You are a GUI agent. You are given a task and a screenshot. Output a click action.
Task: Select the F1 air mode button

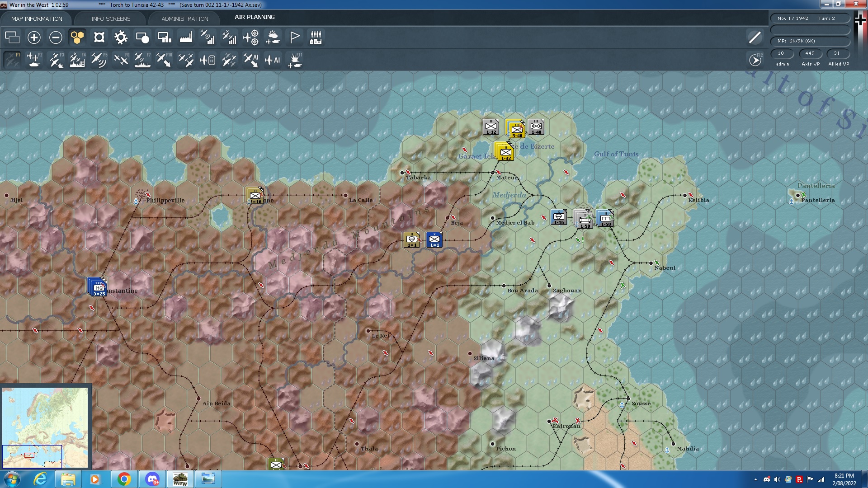coord(12,60)
